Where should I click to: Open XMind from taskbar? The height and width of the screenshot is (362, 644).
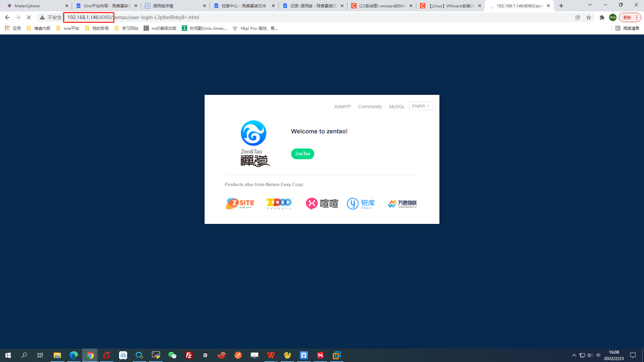coord(320,355)
